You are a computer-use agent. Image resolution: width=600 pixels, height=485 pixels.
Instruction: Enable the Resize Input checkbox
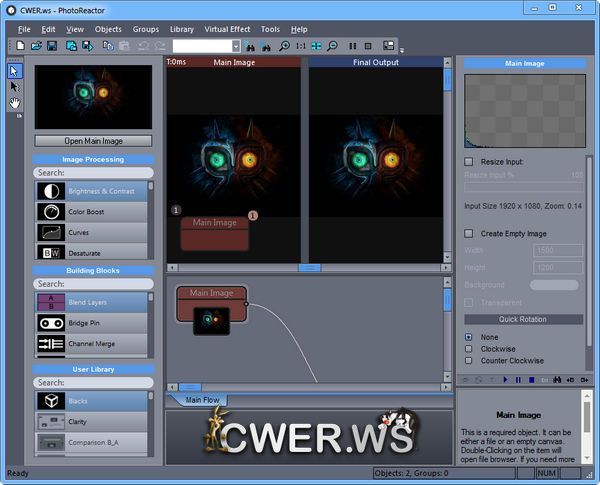pyautogui.click(x=469, y=161)
